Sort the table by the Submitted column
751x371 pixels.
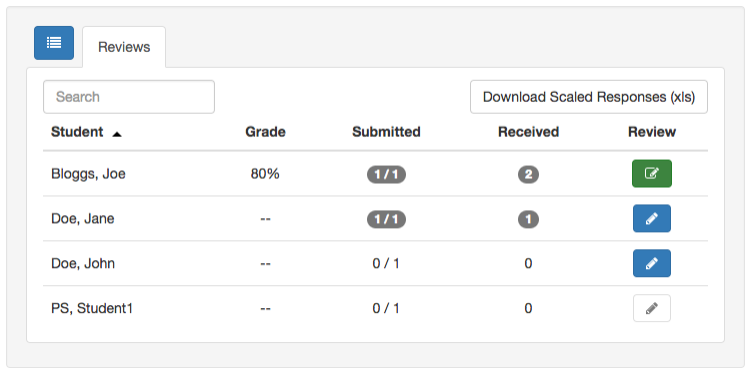[386, 132]
